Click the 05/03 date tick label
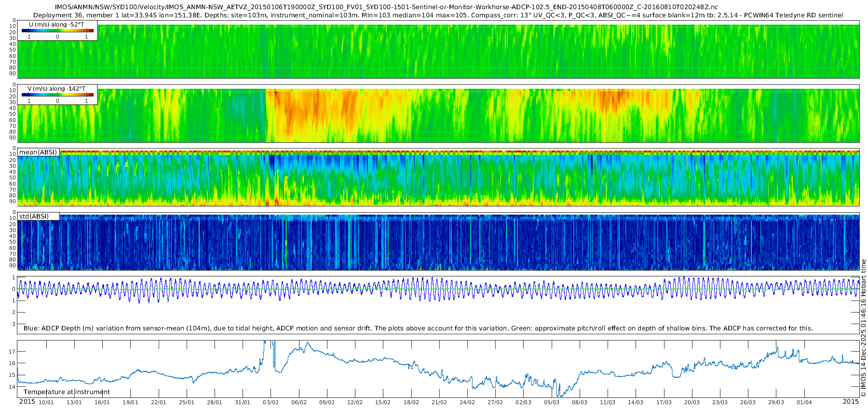The image size is (868, 410). [552, 402]
